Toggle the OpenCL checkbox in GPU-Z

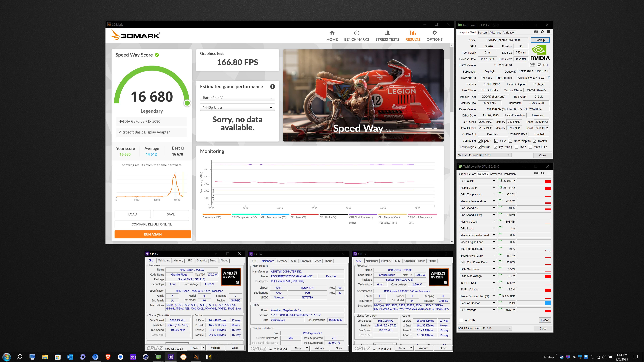(480, 141)
